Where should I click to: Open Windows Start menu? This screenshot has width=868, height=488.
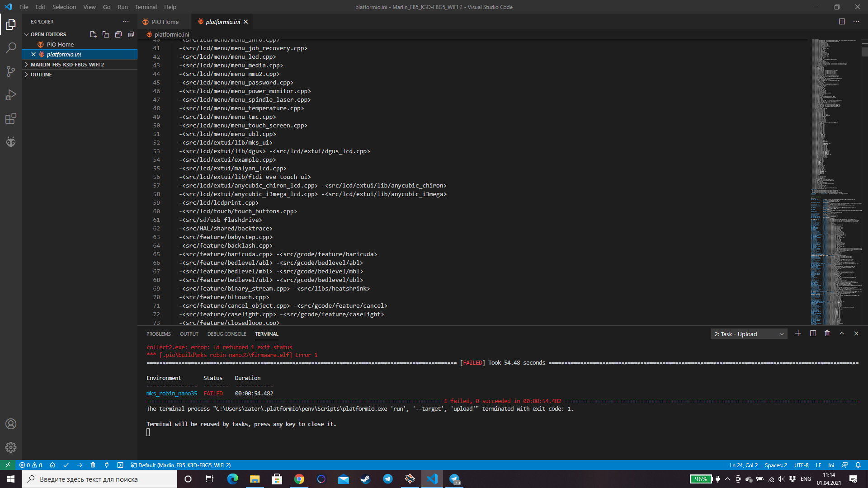pyautogui.click(x=11, y=479)
